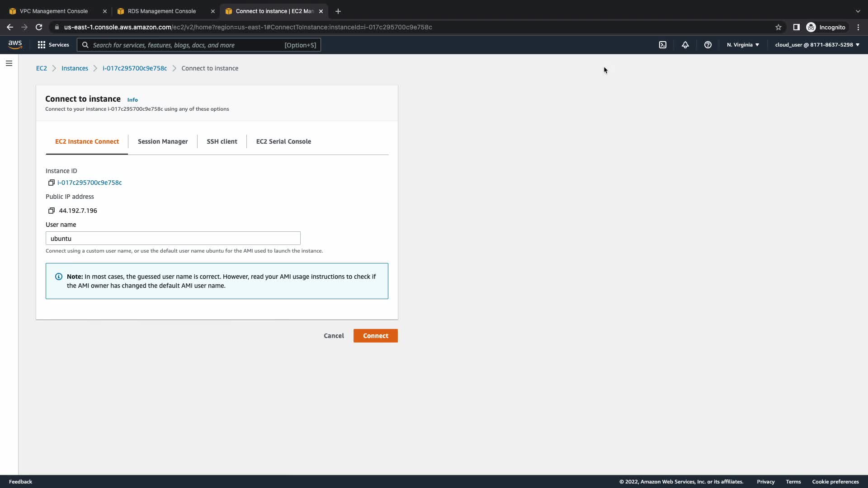Copy the Instance ID with copy icon
Image resolution: width=868 pixels, height=488 pixels.
[52, 183]
